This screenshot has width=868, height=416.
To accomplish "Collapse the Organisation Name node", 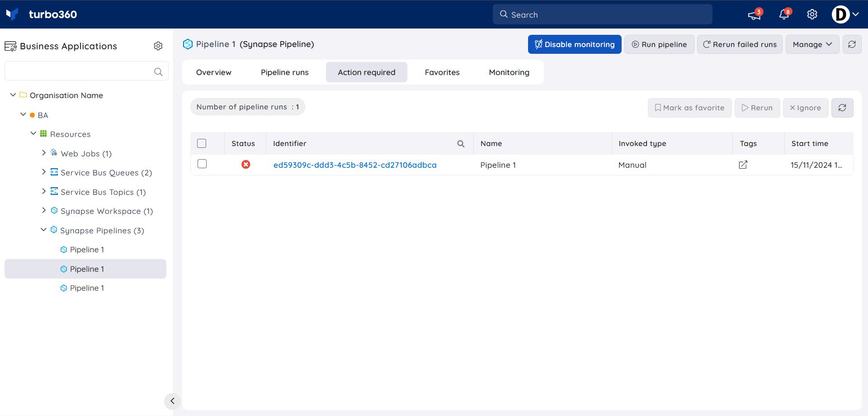I will [x=13, y=95].
